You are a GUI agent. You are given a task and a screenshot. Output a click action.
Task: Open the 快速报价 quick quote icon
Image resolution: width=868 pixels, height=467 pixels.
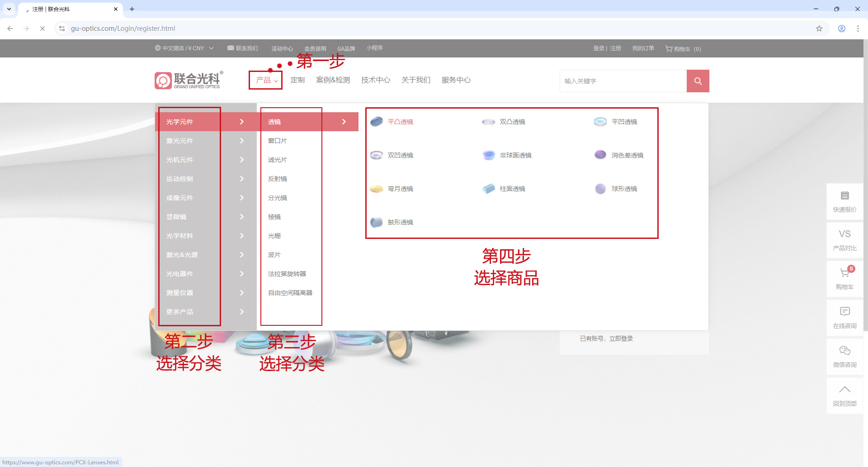point(844,201)
